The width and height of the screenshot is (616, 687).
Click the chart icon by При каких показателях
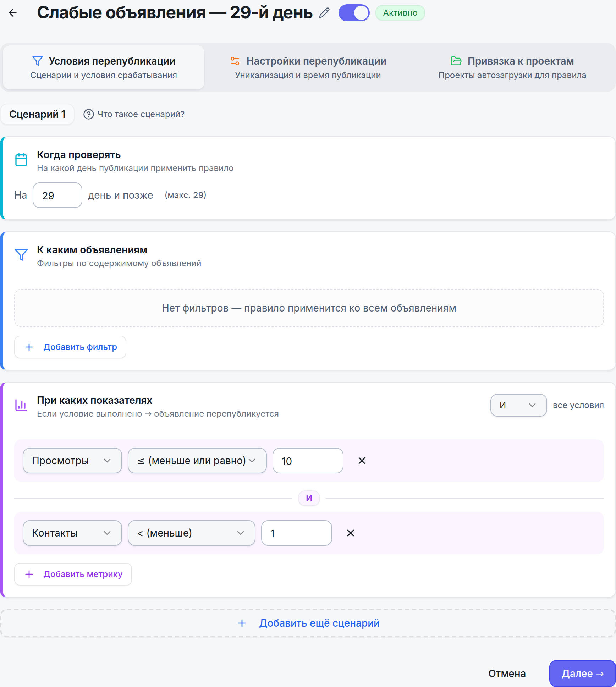(21, 405)
